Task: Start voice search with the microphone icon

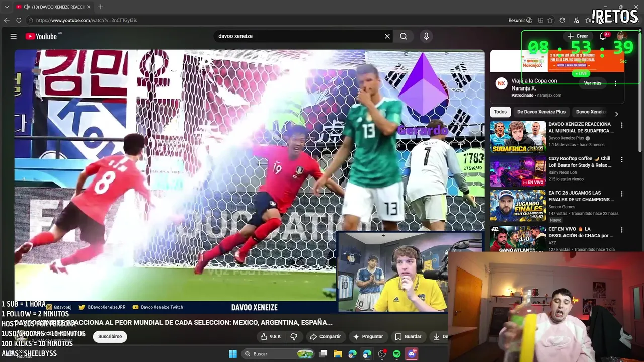Action: (426, 36)
